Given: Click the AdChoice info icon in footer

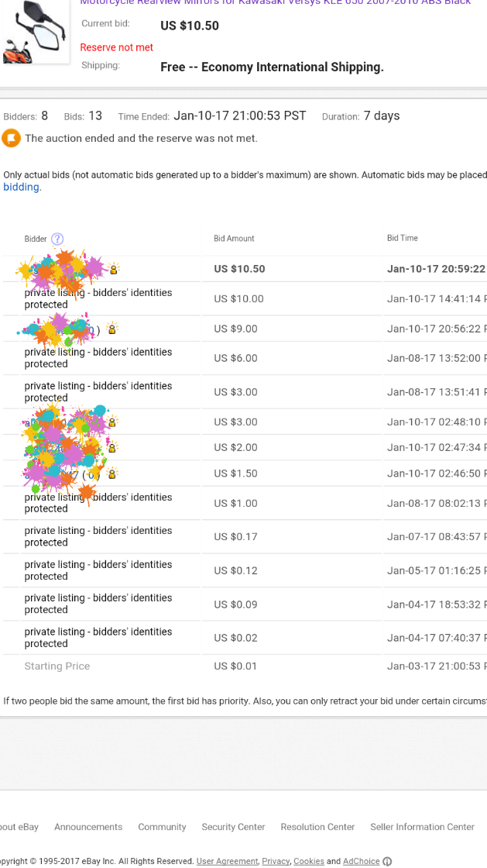Looking at the screenshot, I should pos(387,861).
